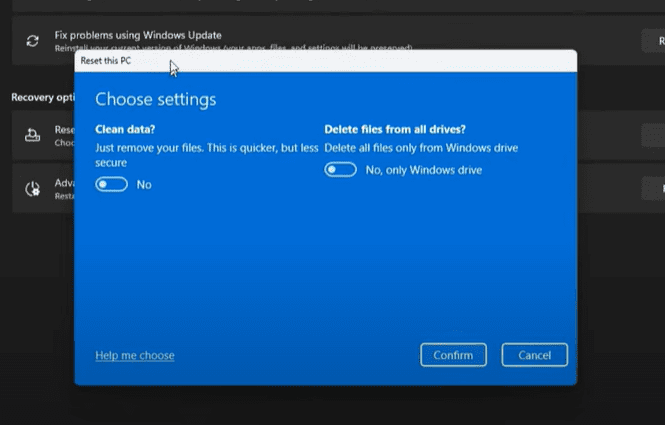This screenshot has height=425, width=665.
Task: Click the button on Reset PC row
Action: (652, 134)
